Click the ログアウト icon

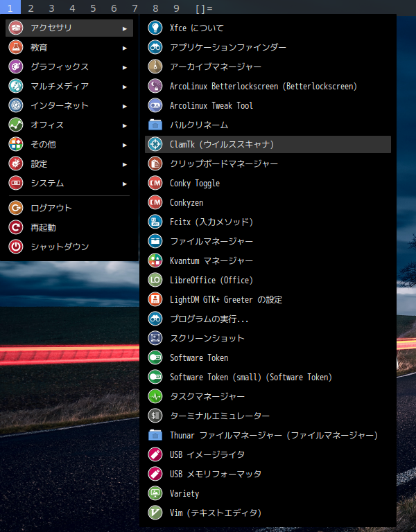point(16,208)
